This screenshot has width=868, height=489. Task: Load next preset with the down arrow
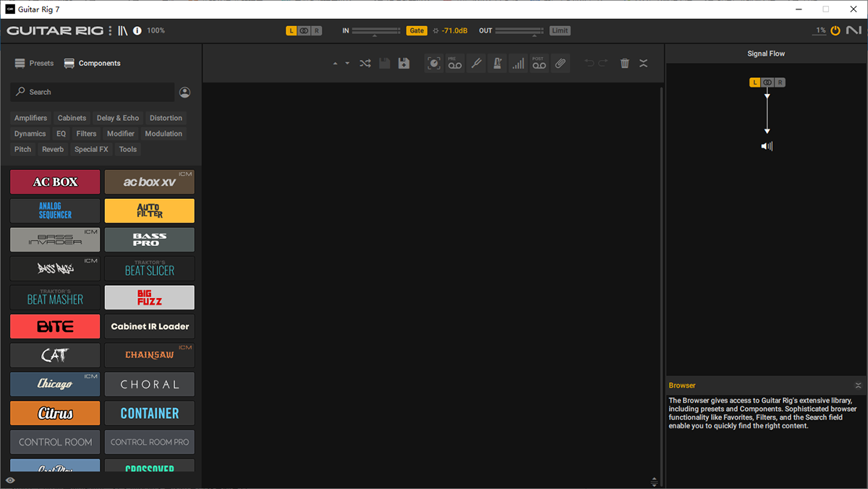tap(347, 64)
